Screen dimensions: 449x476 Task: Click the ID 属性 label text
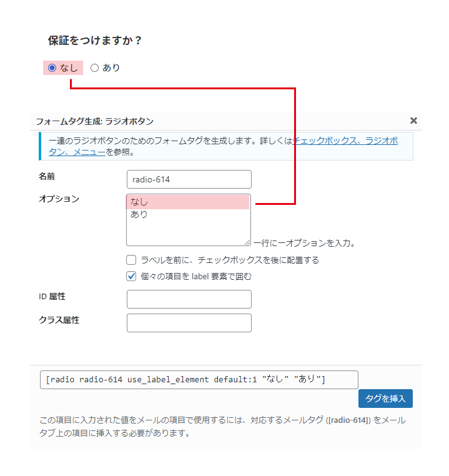[53, 297]
